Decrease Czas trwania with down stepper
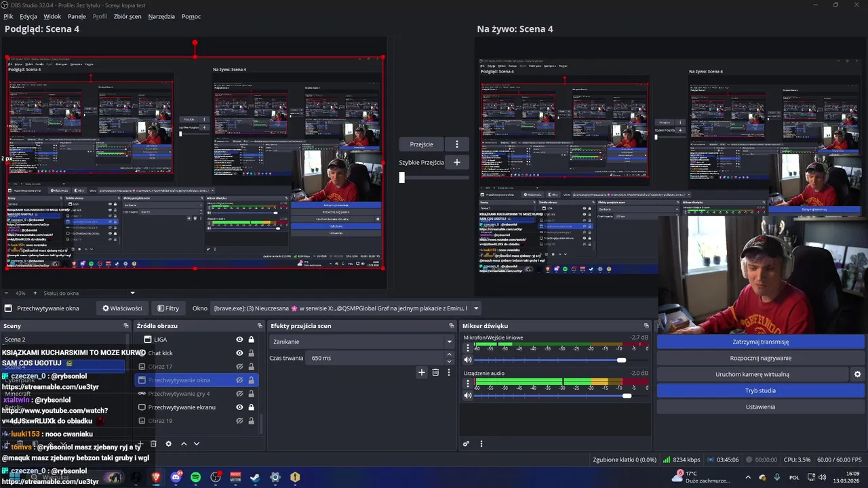This screenshot has width=868, height=488. 449,361
